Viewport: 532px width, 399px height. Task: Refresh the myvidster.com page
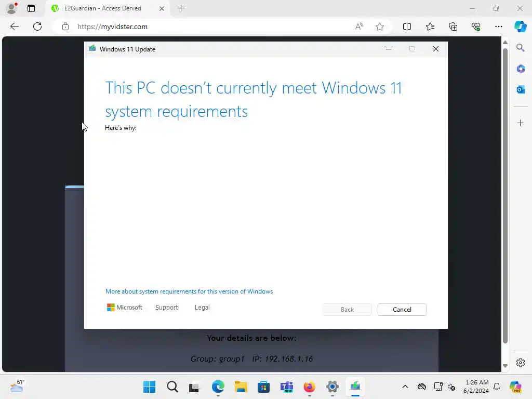[x=37, y=26]
